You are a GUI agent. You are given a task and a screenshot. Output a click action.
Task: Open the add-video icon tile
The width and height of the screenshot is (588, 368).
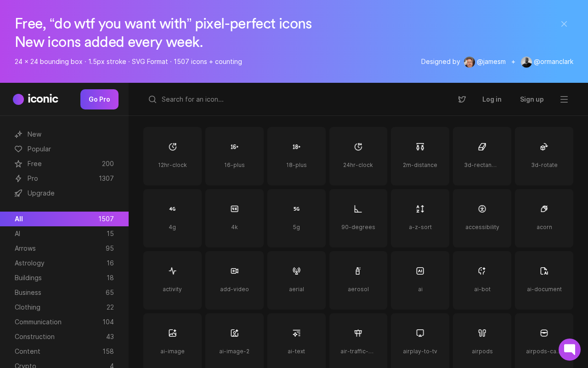[x=234, y=280]
